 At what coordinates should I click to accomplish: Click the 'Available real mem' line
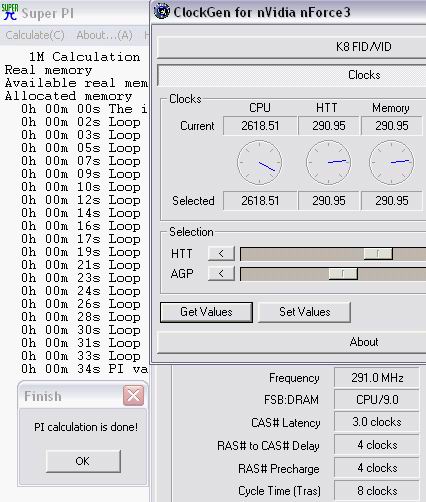pos(76,83)
